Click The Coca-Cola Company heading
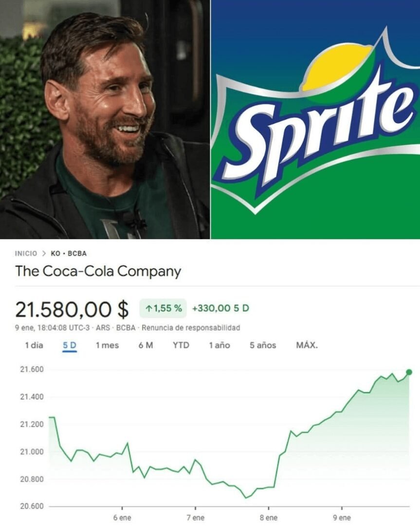Screen dimensions: 420x526 [98, 271]
